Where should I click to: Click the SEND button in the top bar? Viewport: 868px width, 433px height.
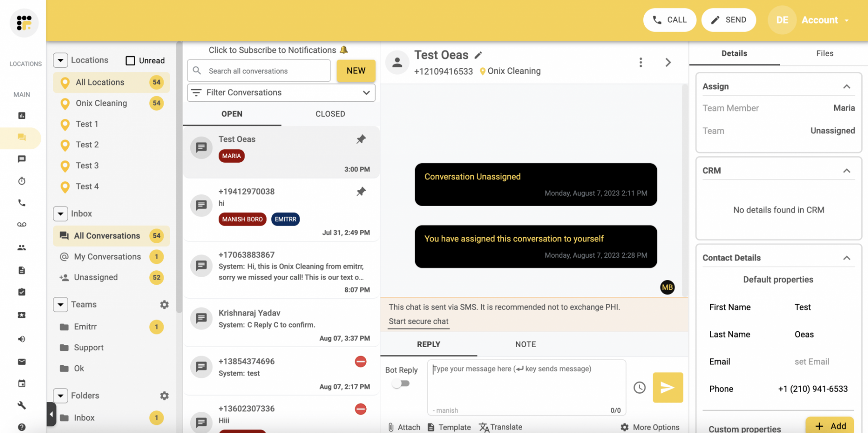coord(728,20)
